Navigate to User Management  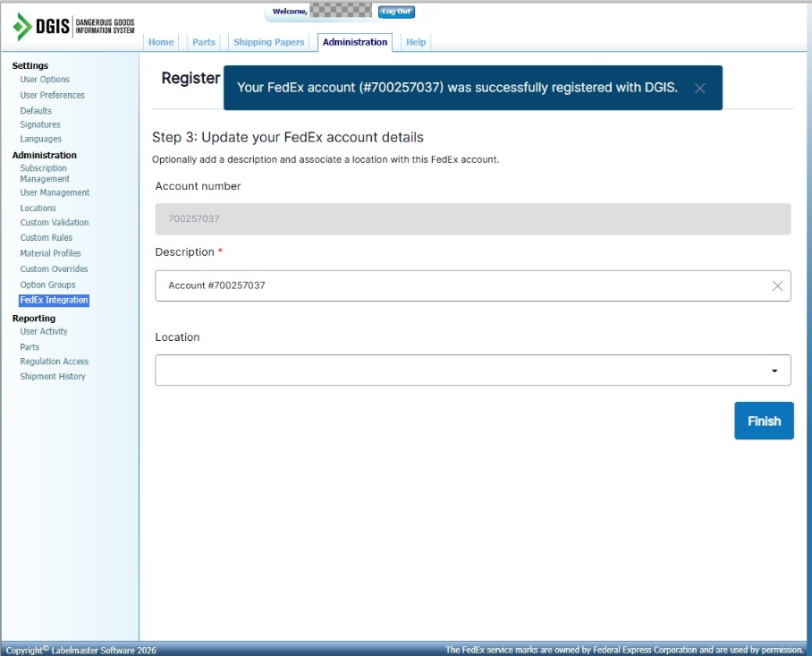point(55,192)
